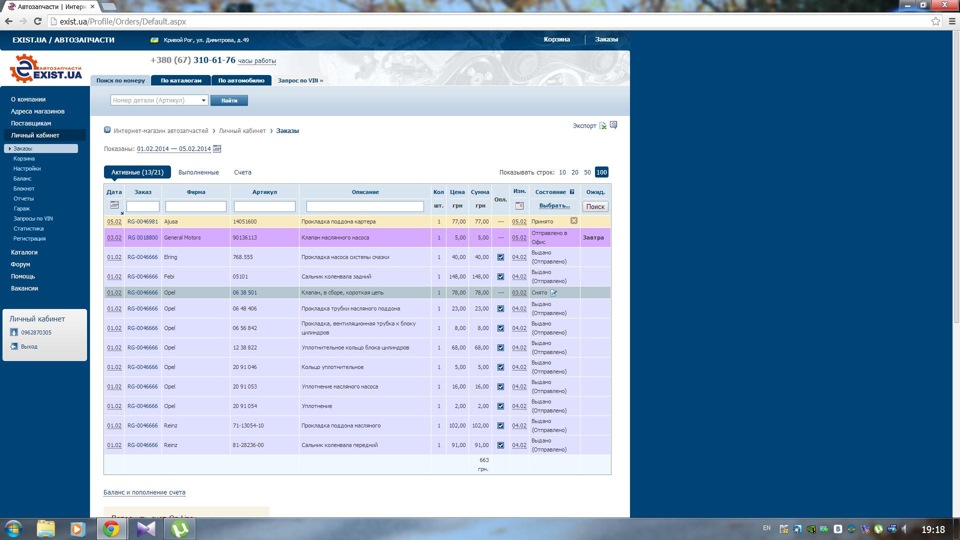This screenshot has height=540, width=960.
Task: Toggle paid checkbox for Reinz 71-13054-10 row
Action: [501, 426]
